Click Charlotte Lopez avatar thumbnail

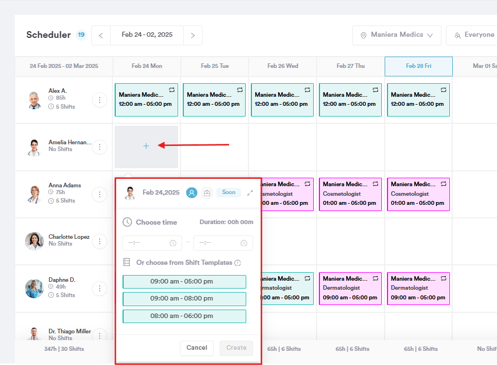coord(34,241)
